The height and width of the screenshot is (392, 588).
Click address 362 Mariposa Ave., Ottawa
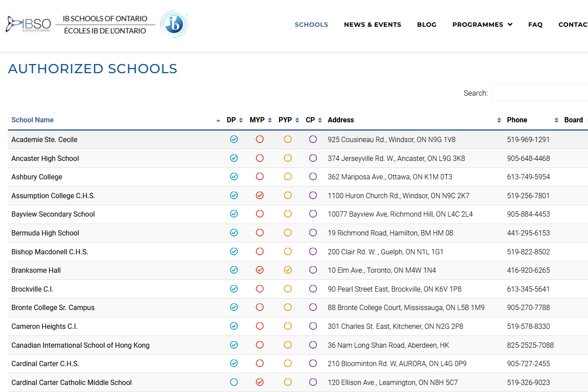(x=390, y=177)
